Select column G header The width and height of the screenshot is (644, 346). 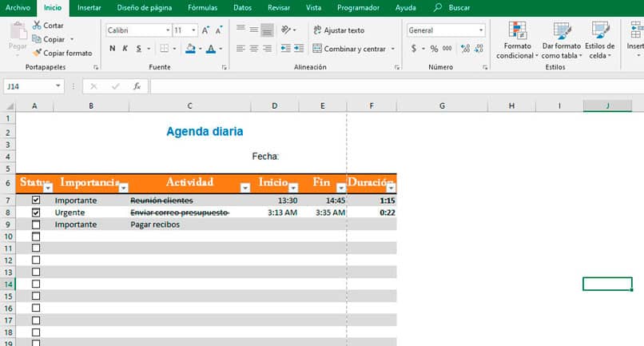click(442, 106)
